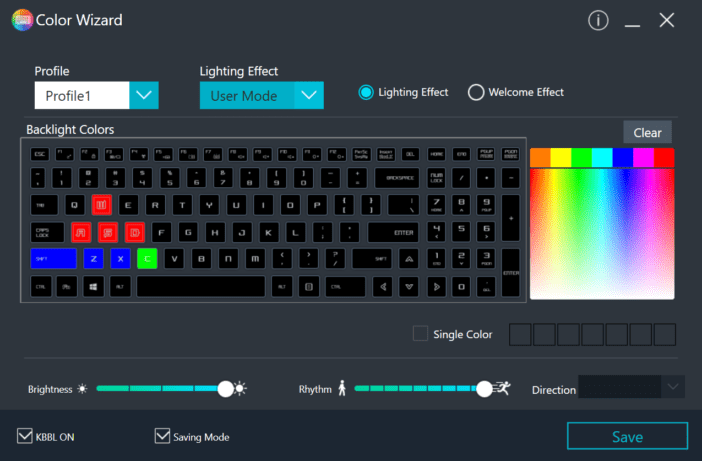Click the running figure rhythm icon
Screen dimensions: 702x461
[x=502, y=388]
